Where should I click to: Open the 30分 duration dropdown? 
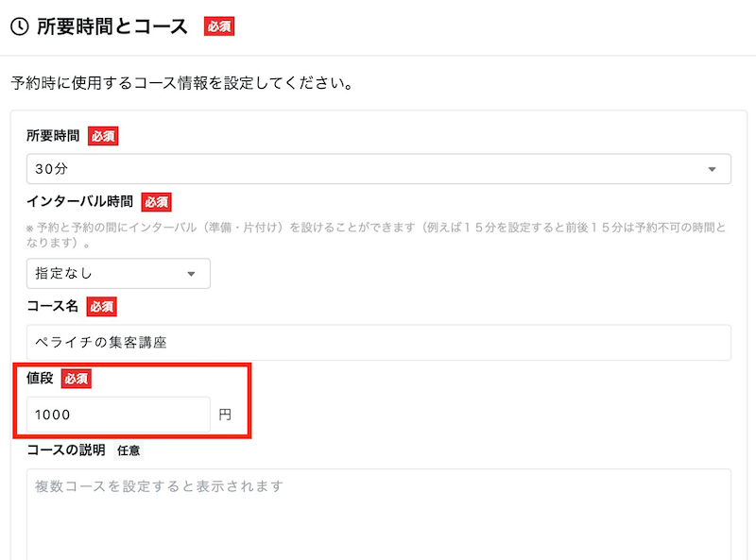(378, 169)
